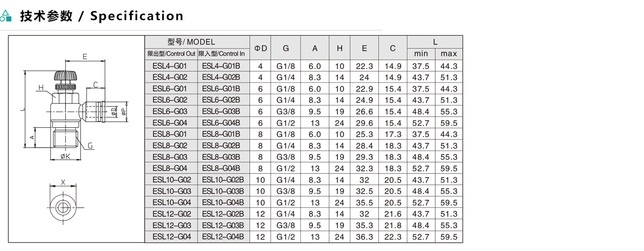This screenshot has height=251, width=644.
Task: Select the ESL10-G02B model cell
Action: click(x=223, y=180)
